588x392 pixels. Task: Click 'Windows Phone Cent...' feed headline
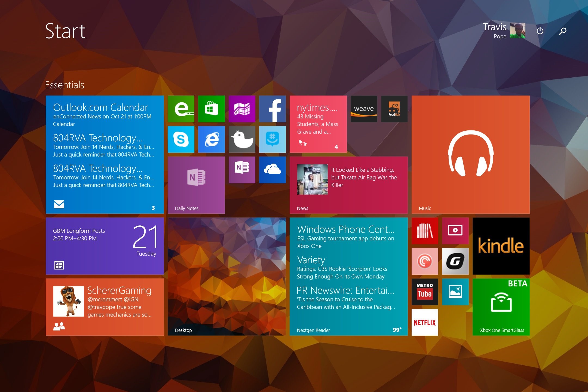[x=346, y=229]
